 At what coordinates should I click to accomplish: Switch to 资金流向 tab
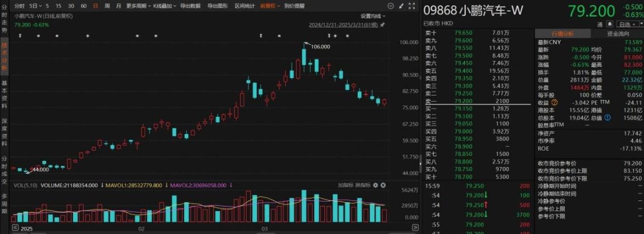[x=617, y=34]
